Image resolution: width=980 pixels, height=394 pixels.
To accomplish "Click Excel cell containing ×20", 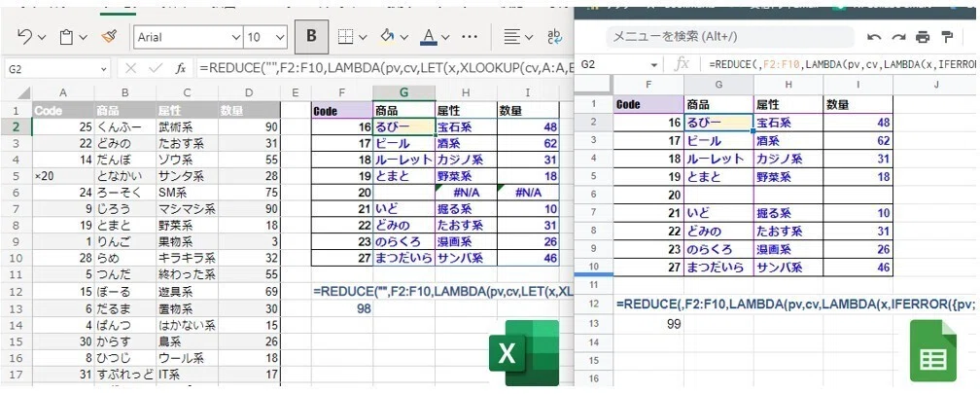I will (x=62, y=176).
